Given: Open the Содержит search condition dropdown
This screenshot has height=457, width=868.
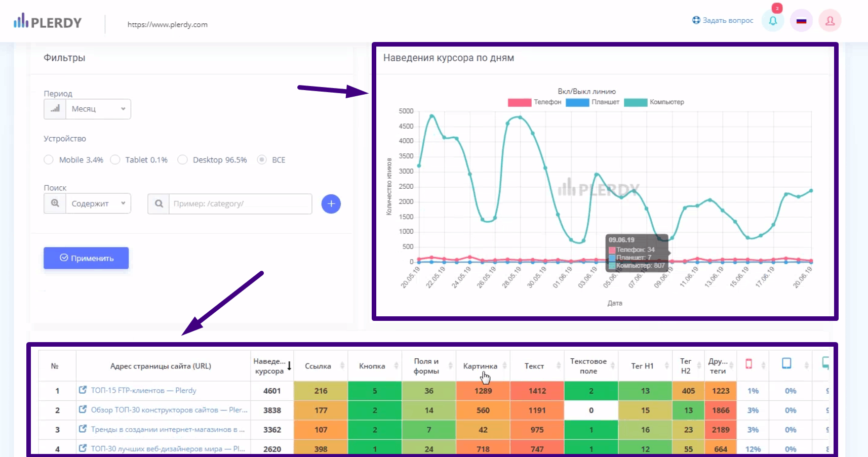Looking at the screenshot, I should [x=98, y=203].
